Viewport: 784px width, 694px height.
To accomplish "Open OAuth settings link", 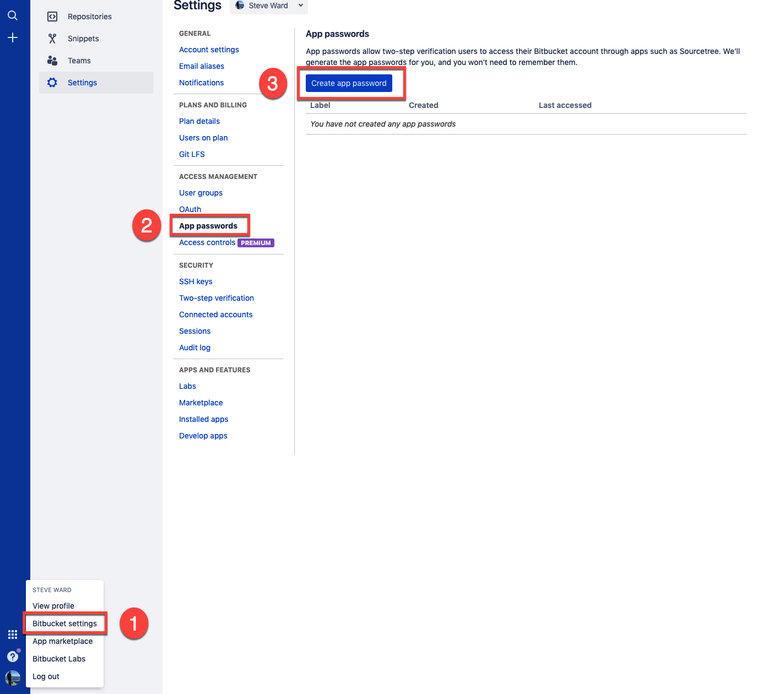I will [x=190, y=209].
